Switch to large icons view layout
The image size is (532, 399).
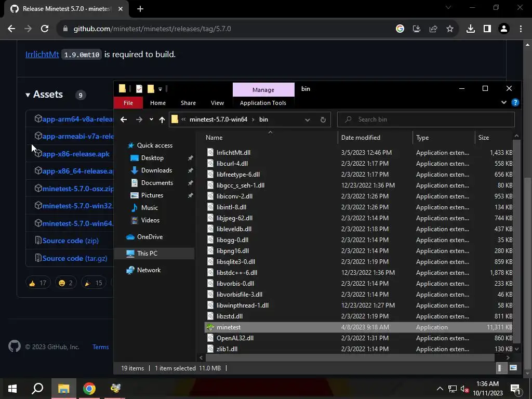tap(513, 368)
